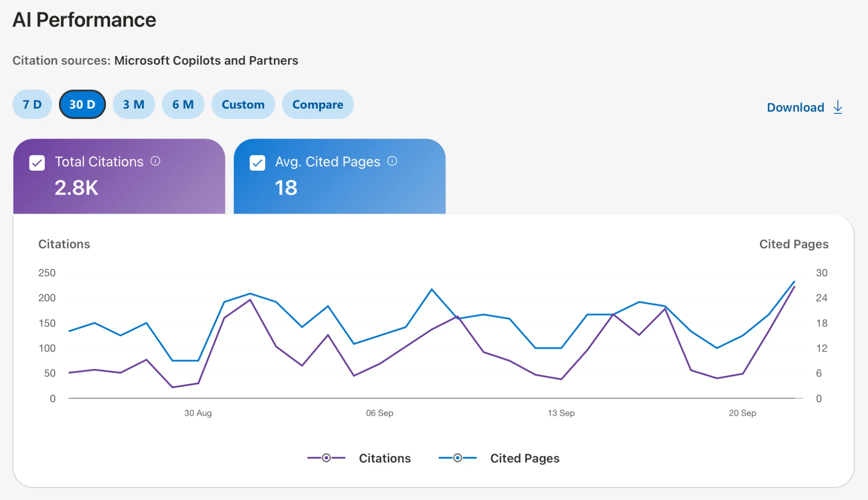This screenshot has width=868, height=500.
Task: Download the AI Performance report
Action: (x=805, y=107)
